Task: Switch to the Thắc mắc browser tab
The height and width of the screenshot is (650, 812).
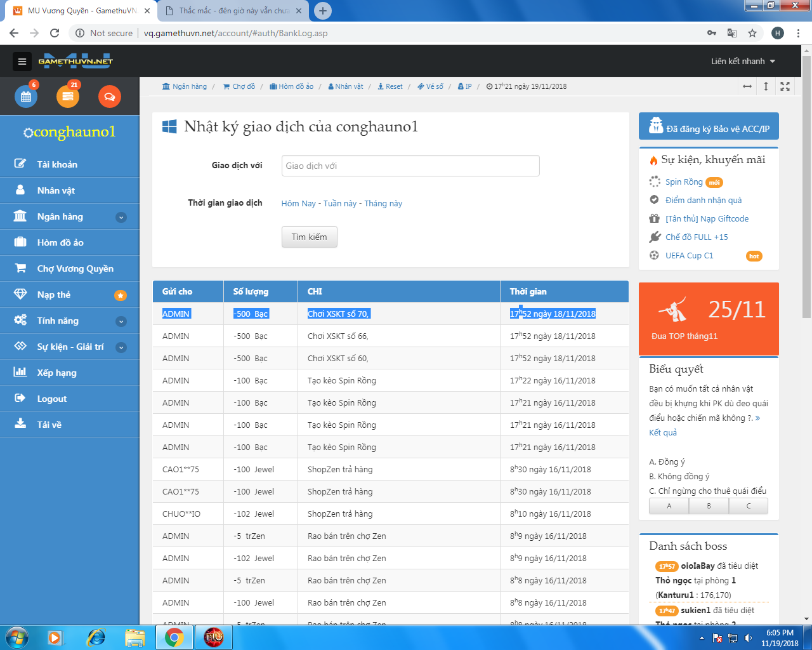Action: pyautogui.click(x=233, y=11)
